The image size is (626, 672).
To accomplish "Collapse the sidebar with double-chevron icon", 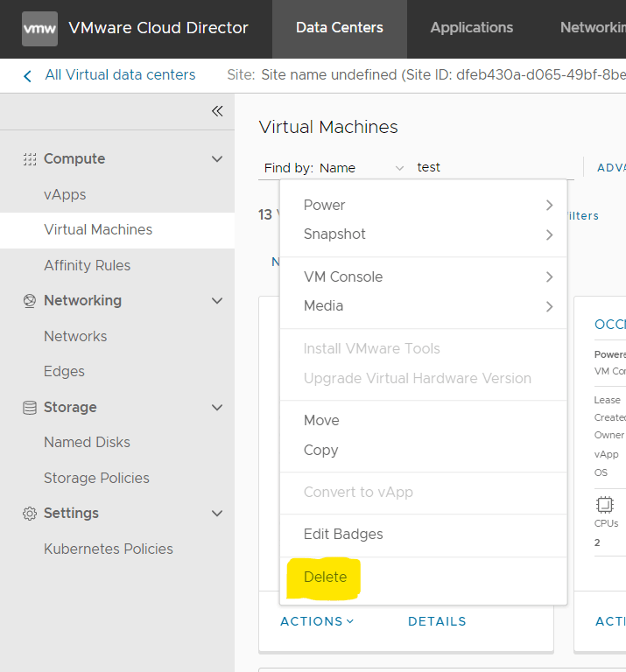I will [217, 111].
